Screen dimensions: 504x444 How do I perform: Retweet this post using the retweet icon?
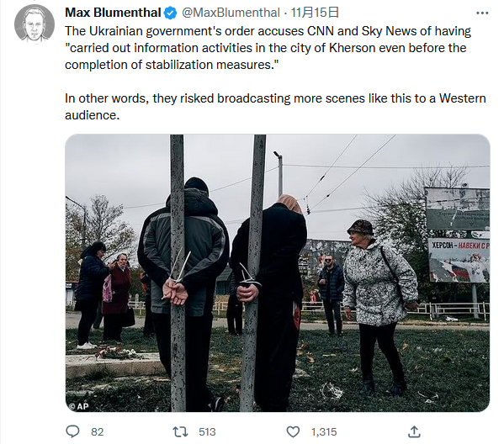click(x=180, y=431)
